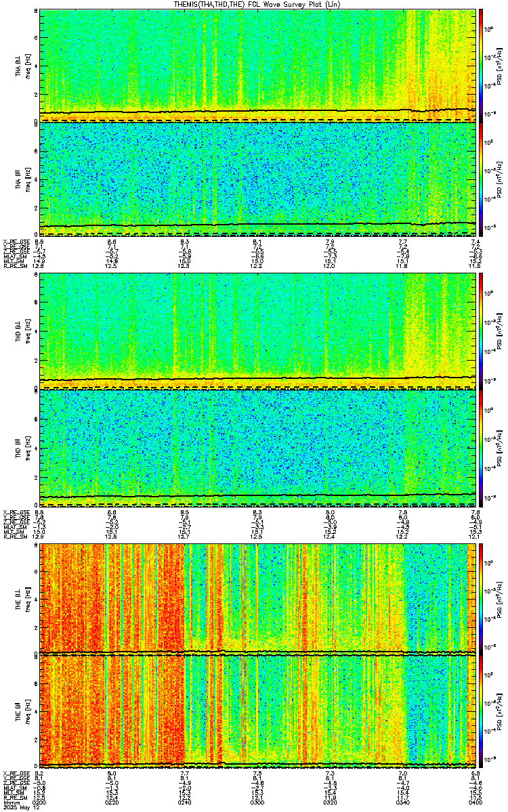
Task: Click the '0400' time tick label
Action: (x=475, y=801)
